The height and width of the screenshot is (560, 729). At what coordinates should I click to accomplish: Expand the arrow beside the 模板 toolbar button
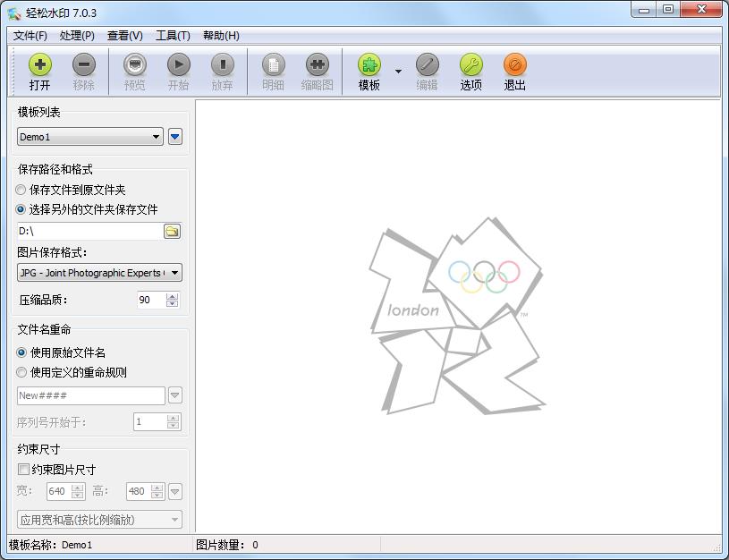[x=398, y=72]
